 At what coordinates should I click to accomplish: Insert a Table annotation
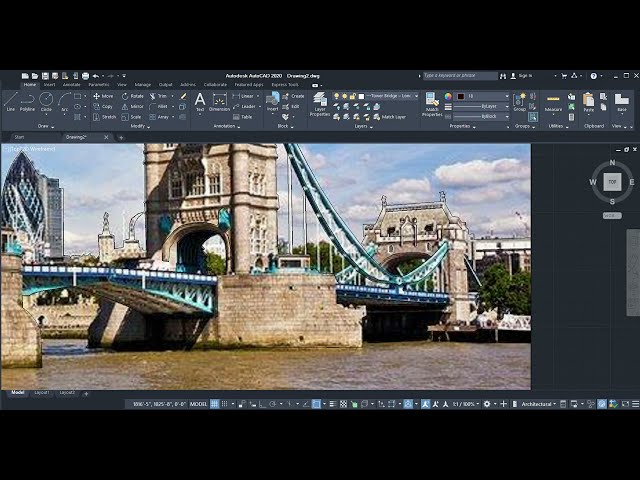[x=242, y=117]
